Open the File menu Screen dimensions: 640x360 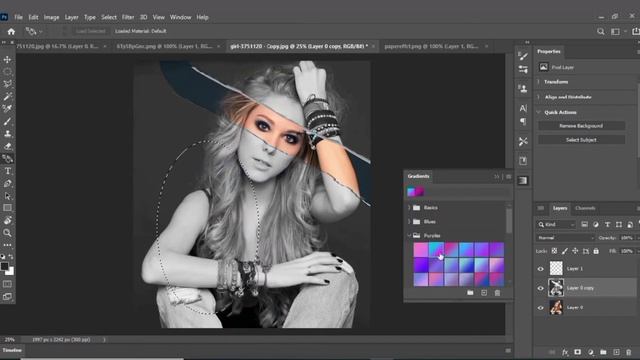point(18,17)
